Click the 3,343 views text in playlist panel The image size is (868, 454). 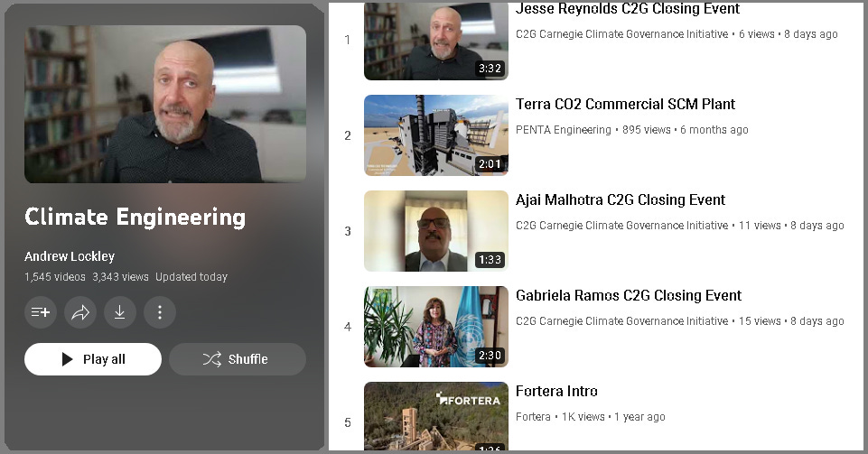point(121,277)
